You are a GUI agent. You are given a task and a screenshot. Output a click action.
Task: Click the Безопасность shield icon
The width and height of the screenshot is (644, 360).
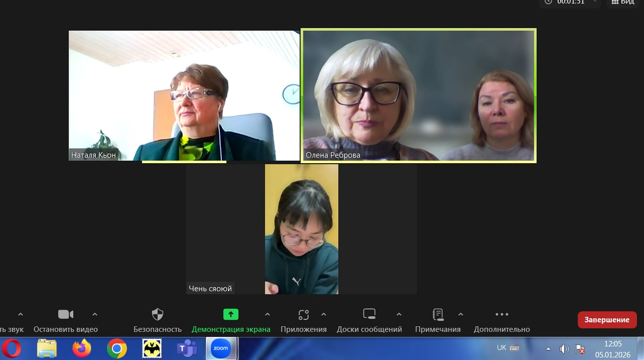[157, 315]
